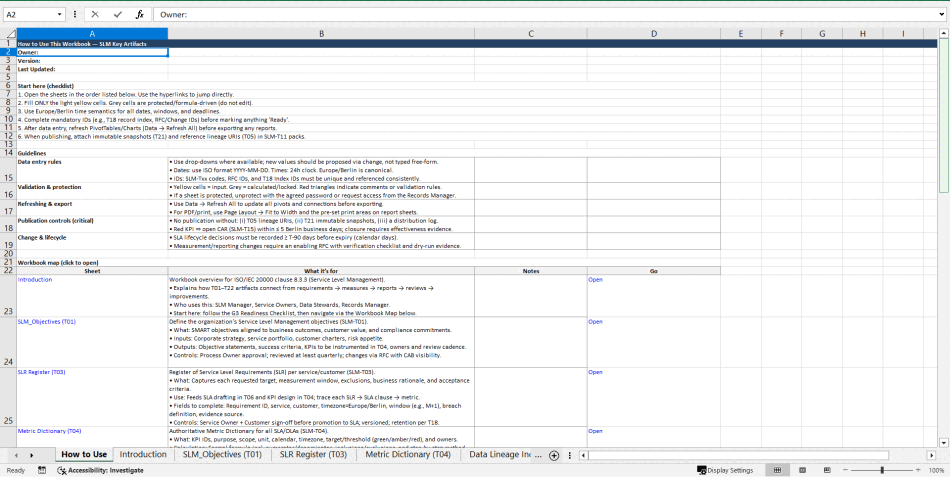Click the Ready status indicator
Image resolution: width=950 pixels, height=477 pixels.
(16, 470)
